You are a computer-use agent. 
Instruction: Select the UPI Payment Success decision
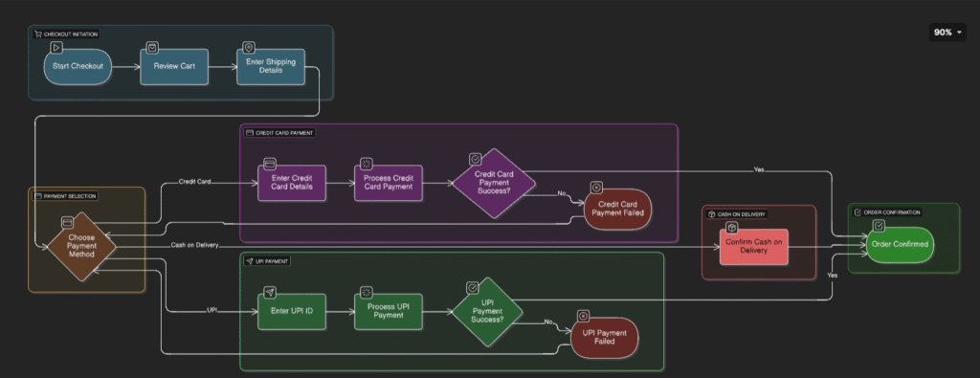click(x=487, y=311)
